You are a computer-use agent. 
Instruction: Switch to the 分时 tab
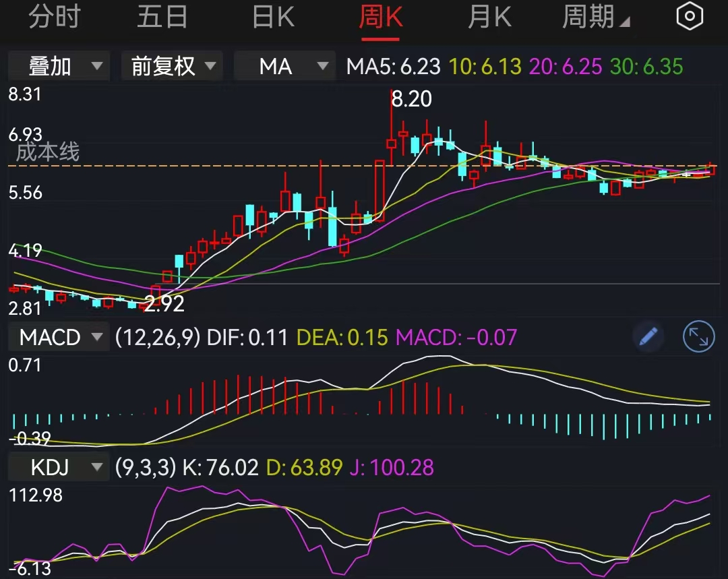click(54, 17)
